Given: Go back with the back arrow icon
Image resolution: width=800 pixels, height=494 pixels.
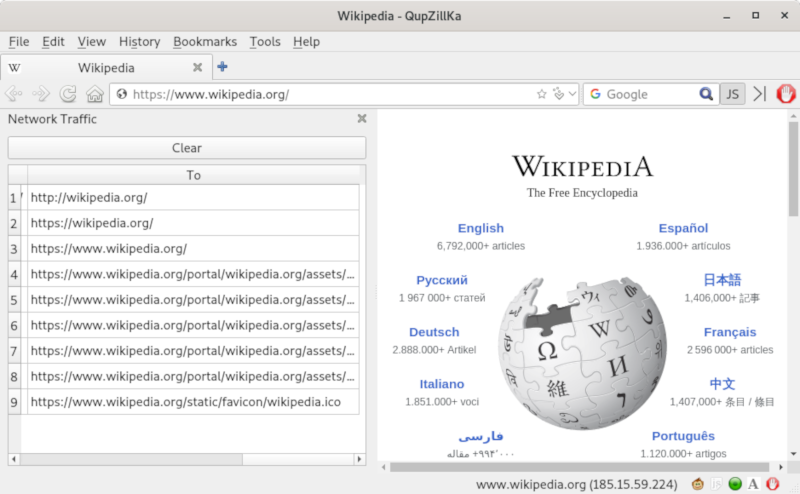Looking at the screenshot, I should pyautogui.click(x=14, y=94).
